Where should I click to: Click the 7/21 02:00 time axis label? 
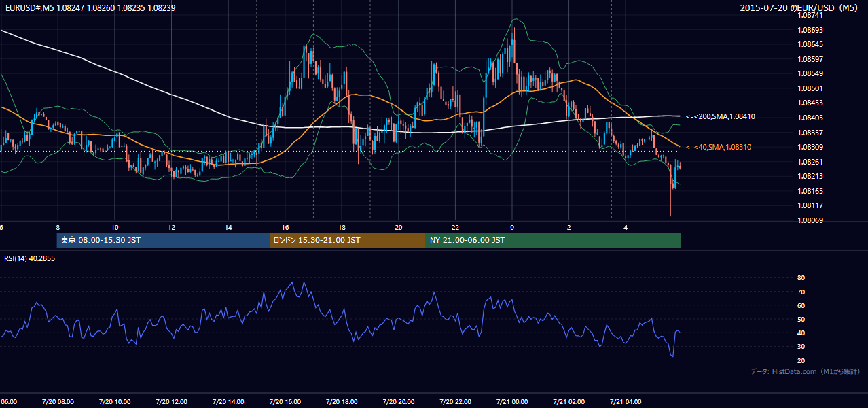[x=569, y=402]
